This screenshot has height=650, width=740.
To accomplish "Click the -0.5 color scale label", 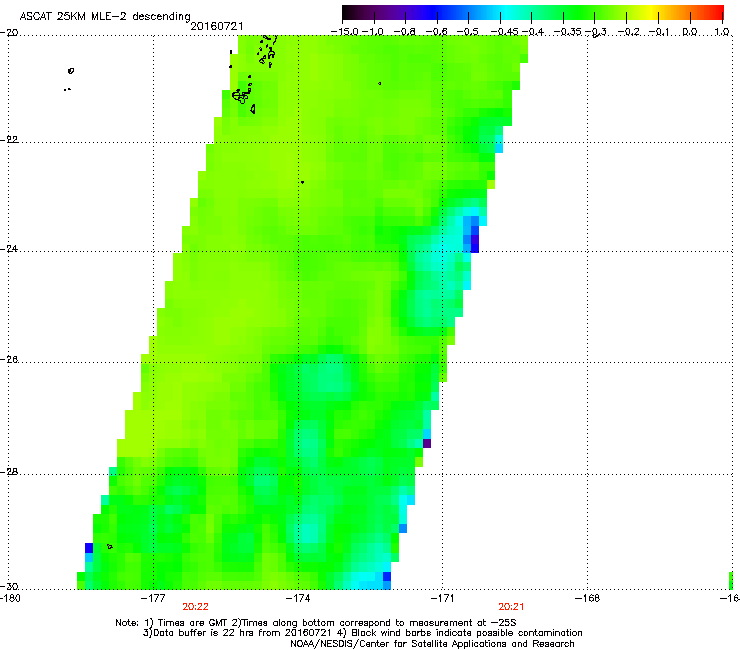I will 468,32.
